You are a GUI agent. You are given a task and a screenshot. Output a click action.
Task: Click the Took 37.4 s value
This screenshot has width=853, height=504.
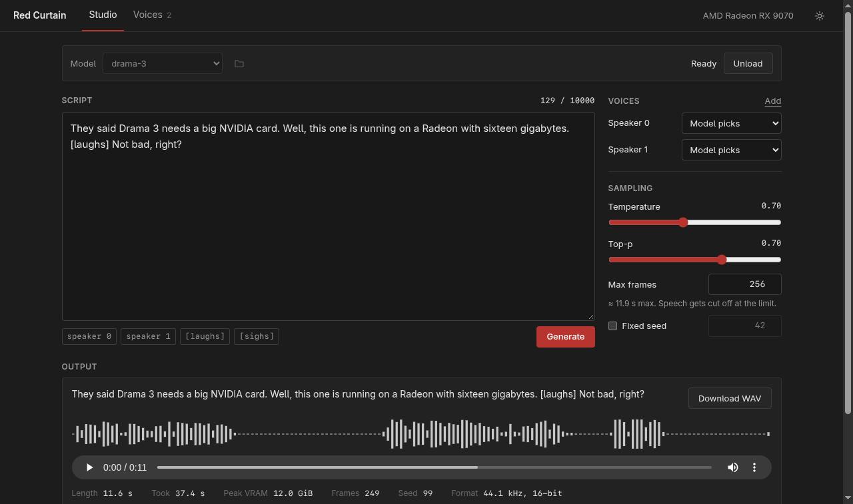pyautogui.click(x=190, y=493)
